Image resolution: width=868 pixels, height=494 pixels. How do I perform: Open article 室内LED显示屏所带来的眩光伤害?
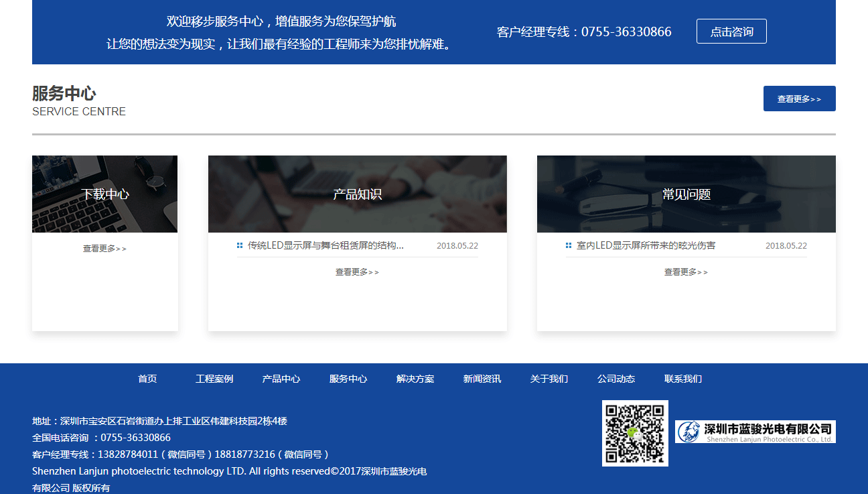point(646,246)
